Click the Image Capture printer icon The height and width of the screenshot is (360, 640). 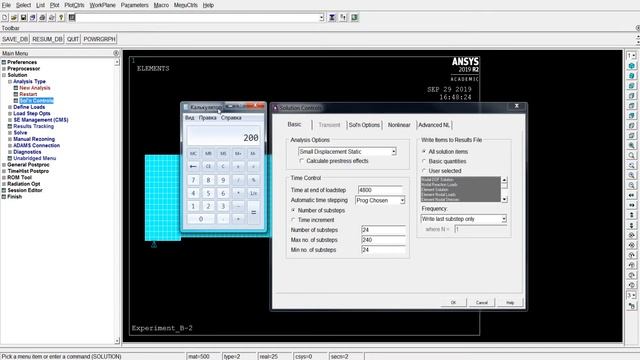tap(42, 18)
